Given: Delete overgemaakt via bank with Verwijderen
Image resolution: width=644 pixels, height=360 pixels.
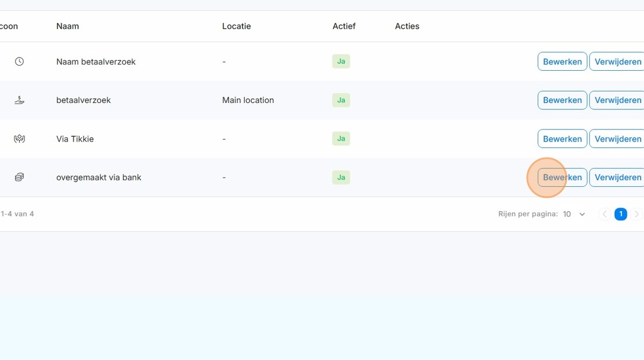Looking at the screenshot, I should [618, 178].
